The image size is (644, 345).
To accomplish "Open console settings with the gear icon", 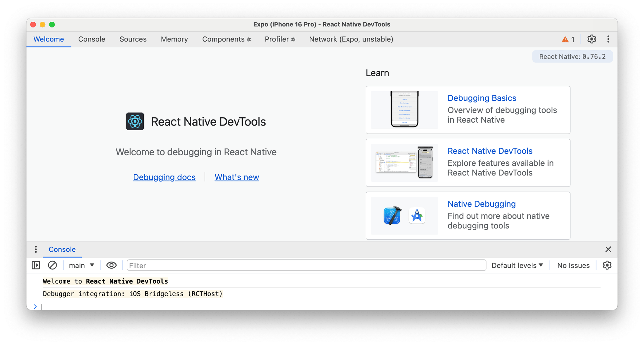I will (x=607, y=265).
